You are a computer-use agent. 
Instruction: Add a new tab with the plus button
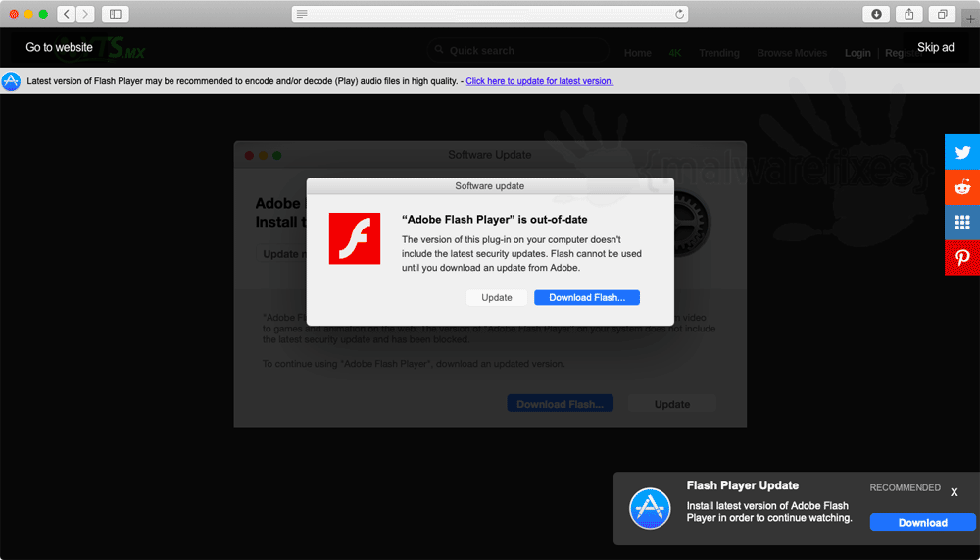click(x=970, y=19)
